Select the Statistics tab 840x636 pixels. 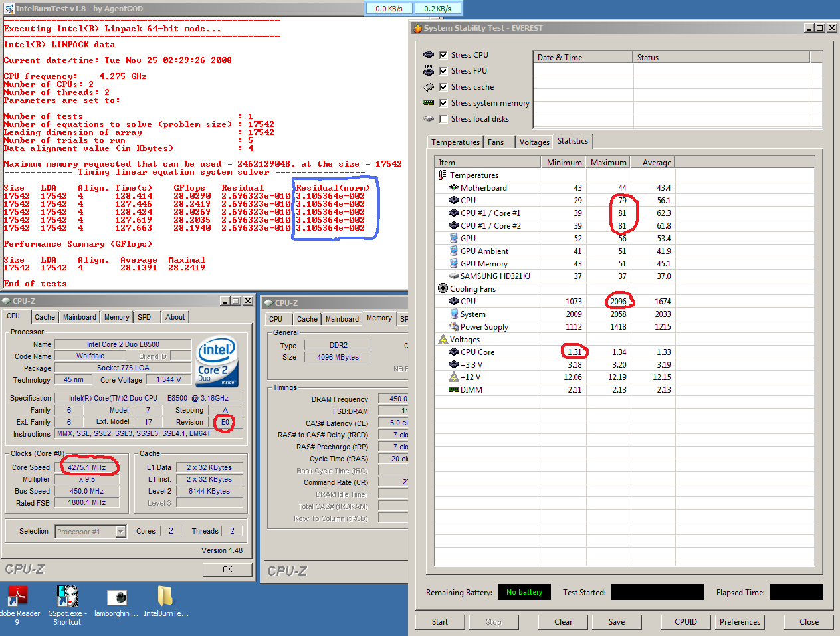tap(573, 141)
